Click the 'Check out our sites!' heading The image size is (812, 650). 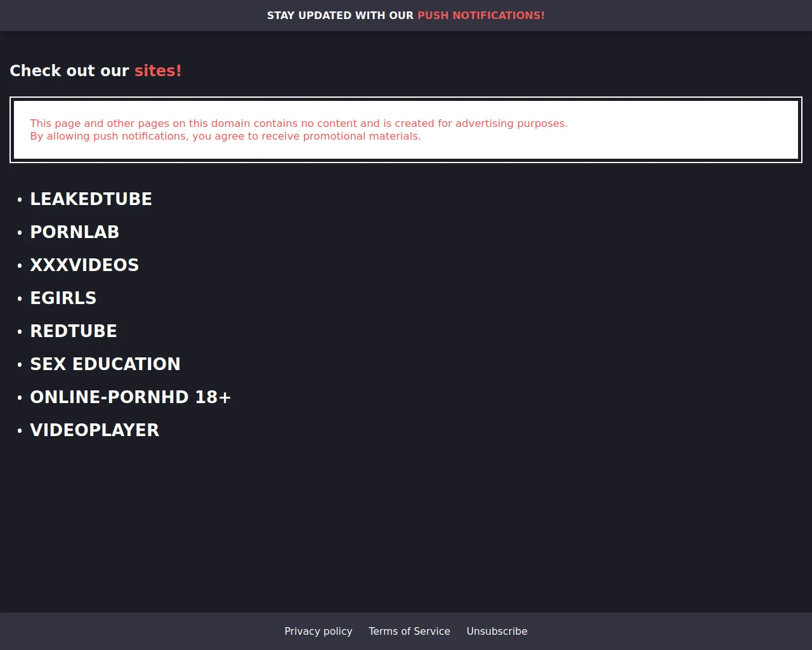coord(96,70)
